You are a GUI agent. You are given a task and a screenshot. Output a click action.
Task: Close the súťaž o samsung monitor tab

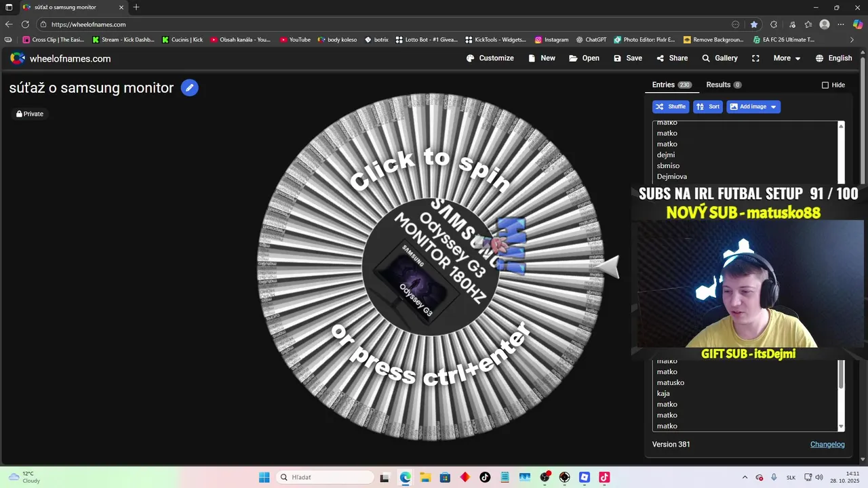tap(121, 7)
